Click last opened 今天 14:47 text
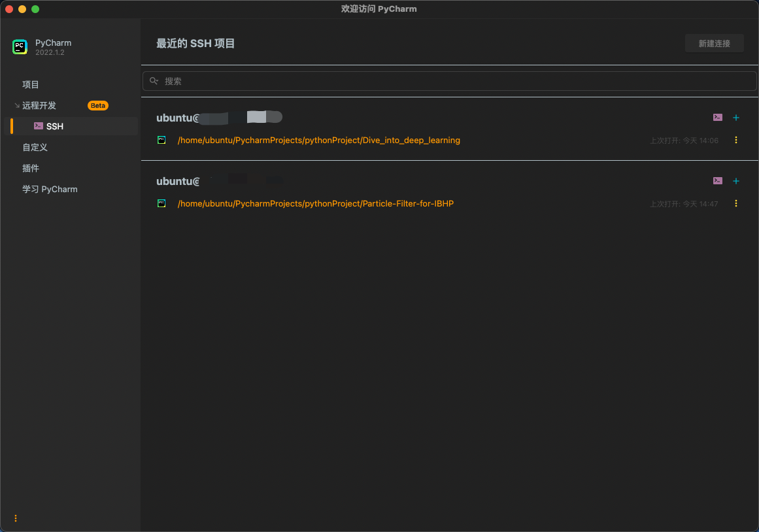759x532 pixels. coord(684,204)
